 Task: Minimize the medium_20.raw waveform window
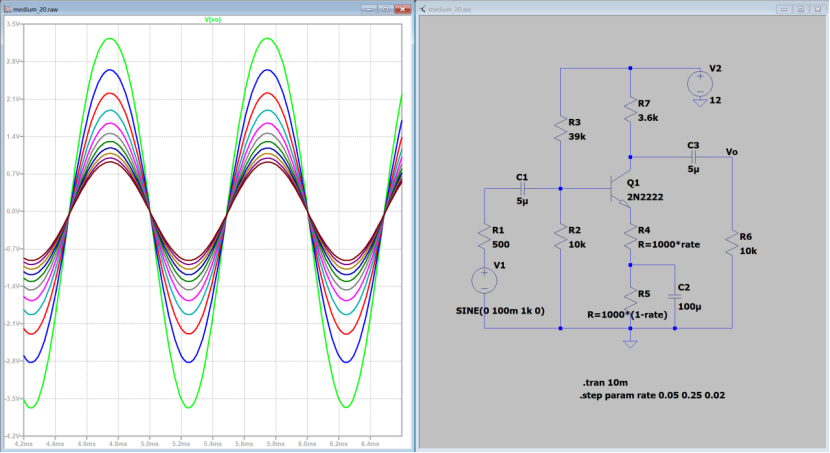pyautogui.click(x=369, y=9)
